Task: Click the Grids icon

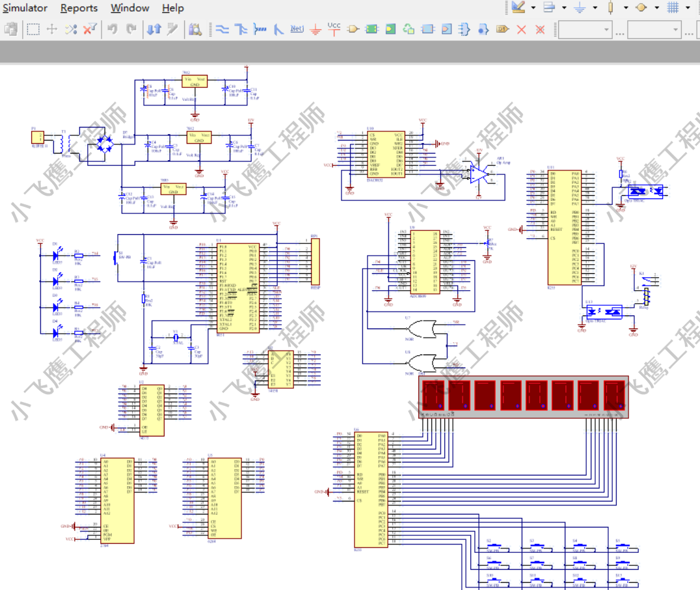Action: [x=673, y=8]
